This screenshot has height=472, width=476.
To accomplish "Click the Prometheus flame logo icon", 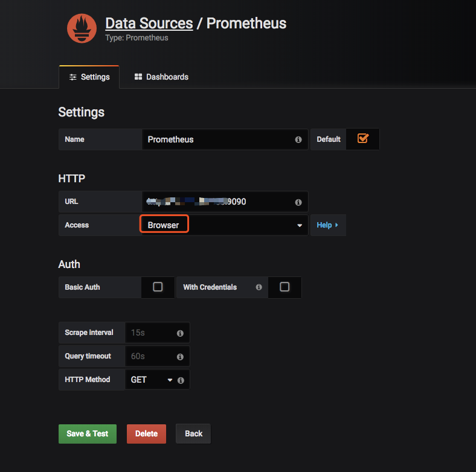I will pyautogui.click(x=82, y=28).
